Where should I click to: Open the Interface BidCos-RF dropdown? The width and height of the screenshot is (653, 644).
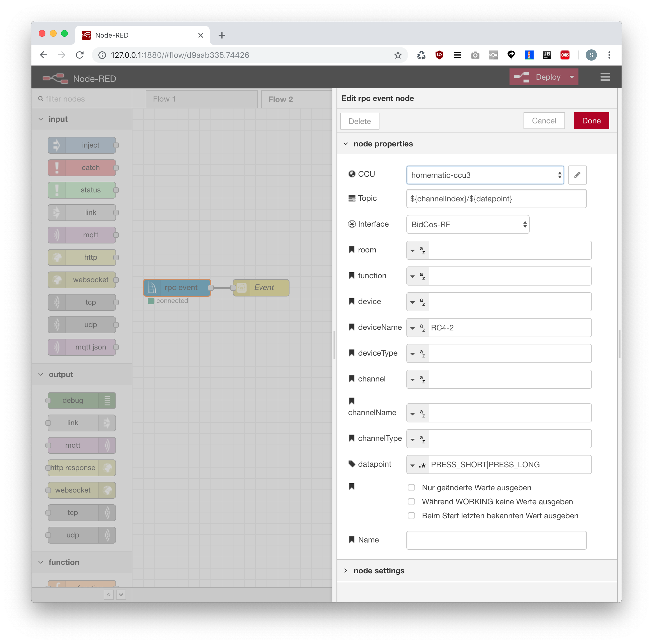click(467, 224)
